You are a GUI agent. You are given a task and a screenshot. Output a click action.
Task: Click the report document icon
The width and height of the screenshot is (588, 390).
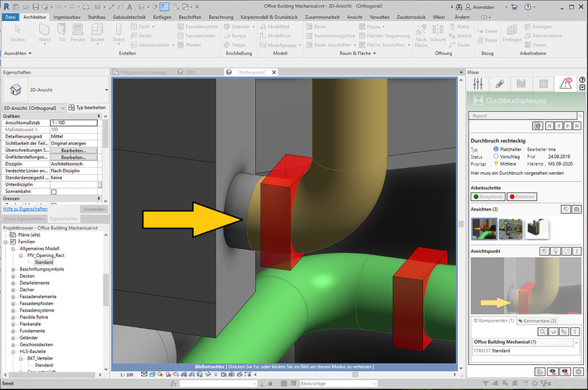point(537,126)
